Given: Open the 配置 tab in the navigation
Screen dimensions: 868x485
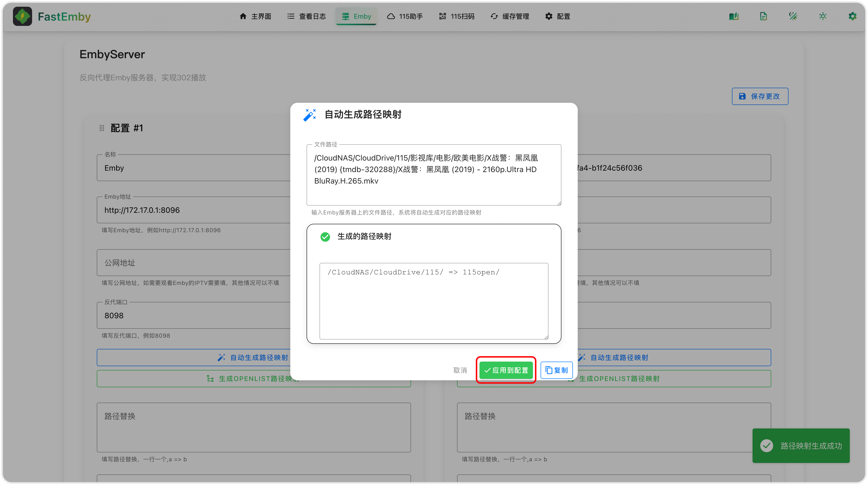Looking at the screenshot, I should (x=557, y=16).
